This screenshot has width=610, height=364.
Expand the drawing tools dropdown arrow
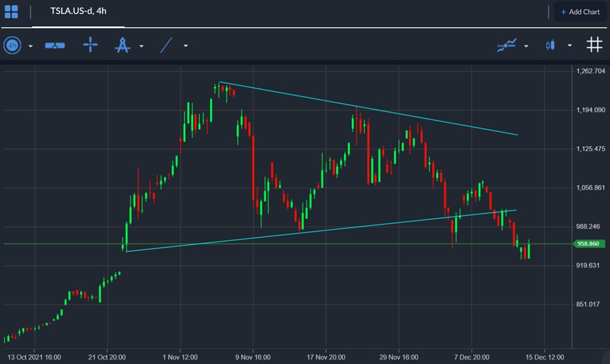pyautogui.click(x=141, y=46)
